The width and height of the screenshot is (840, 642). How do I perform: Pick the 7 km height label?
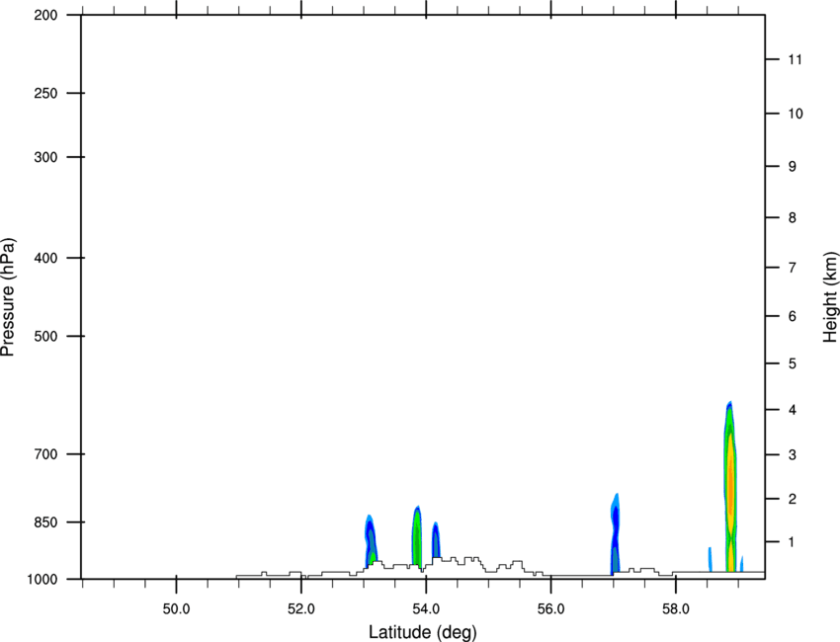click(793, 268)
